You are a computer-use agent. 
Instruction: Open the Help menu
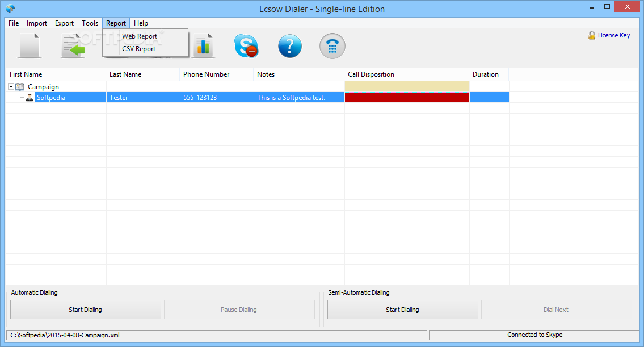pyautogui.click(x=141, y=23)
